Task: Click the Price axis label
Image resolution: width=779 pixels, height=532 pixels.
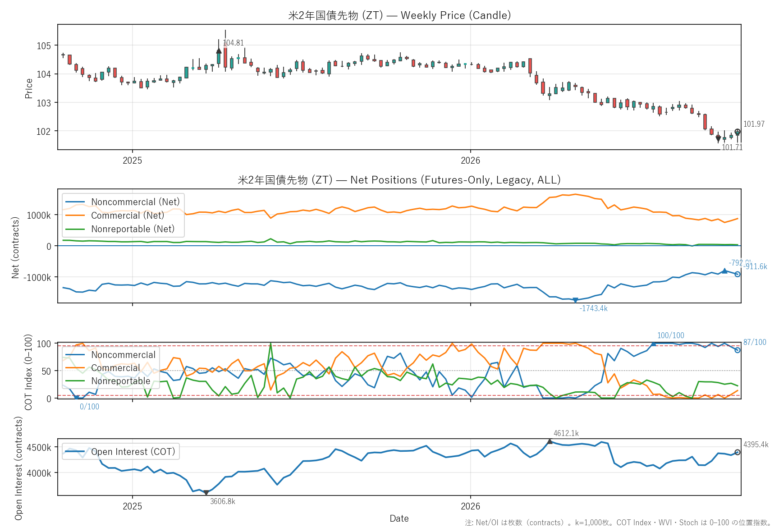Action: coord(29,88)
